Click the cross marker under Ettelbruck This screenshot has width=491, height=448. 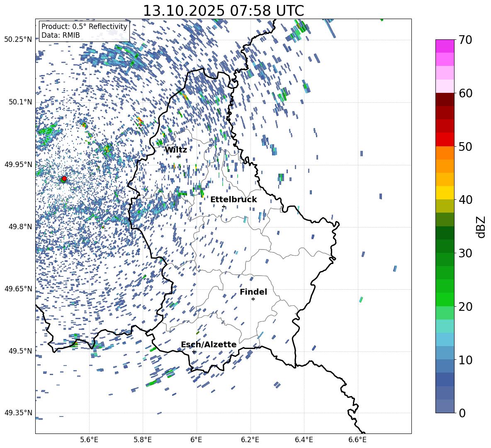(x=224, y=206)
